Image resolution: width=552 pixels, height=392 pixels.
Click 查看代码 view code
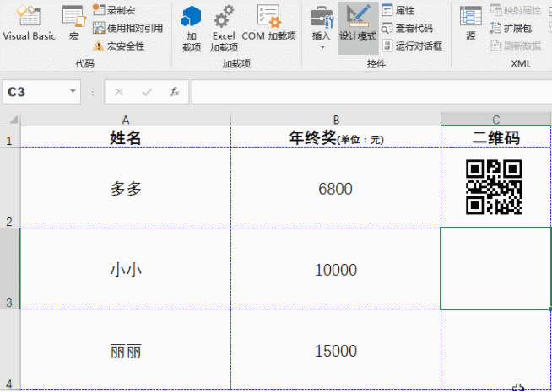click(407, 28)
